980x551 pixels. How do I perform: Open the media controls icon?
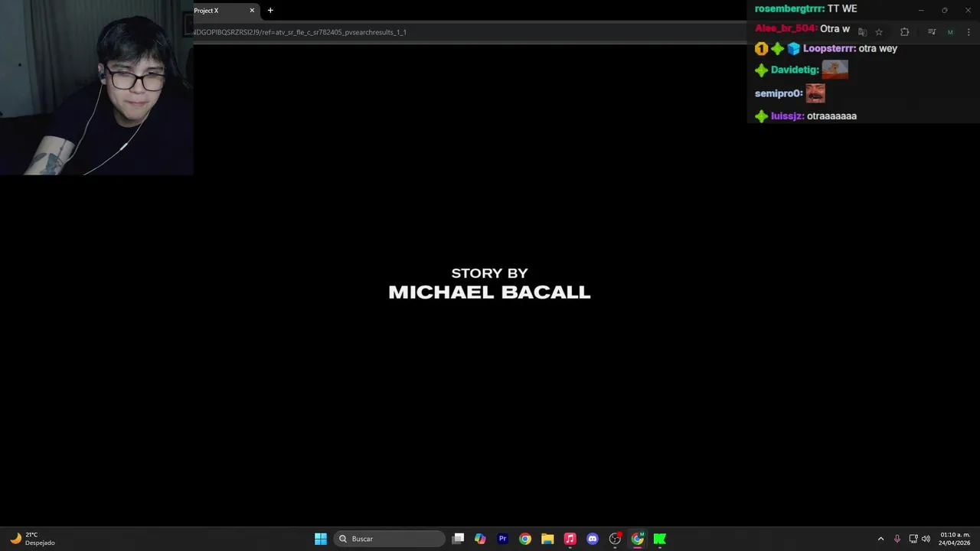pyautogui.click(x=932, y=32)
